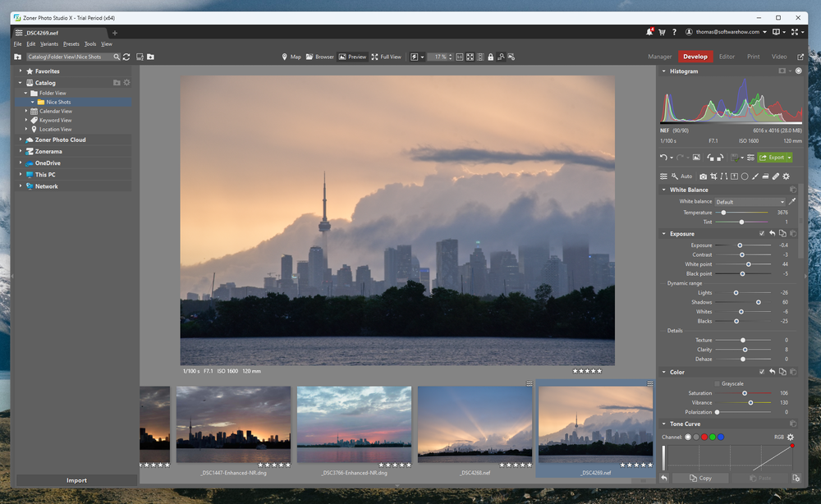Switch to the Manager module tab
Screen dimensions: 821x504
(x=660, y=57)
